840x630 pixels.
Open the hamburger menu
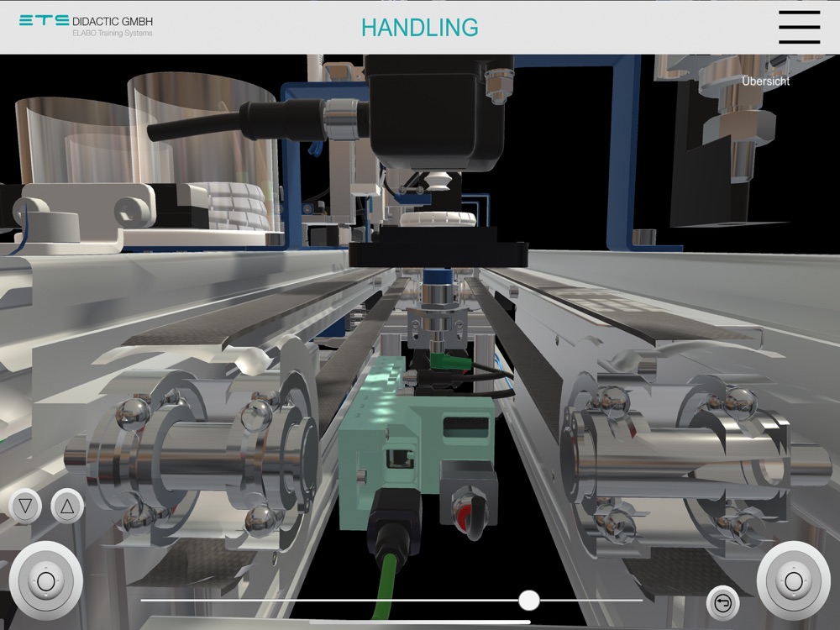point(799,27)
